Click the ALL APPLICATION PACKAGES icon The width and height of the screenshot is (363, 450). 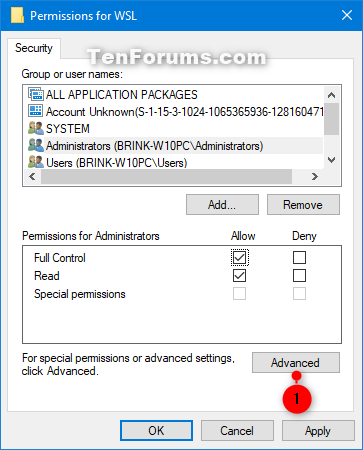click(36, 94)
